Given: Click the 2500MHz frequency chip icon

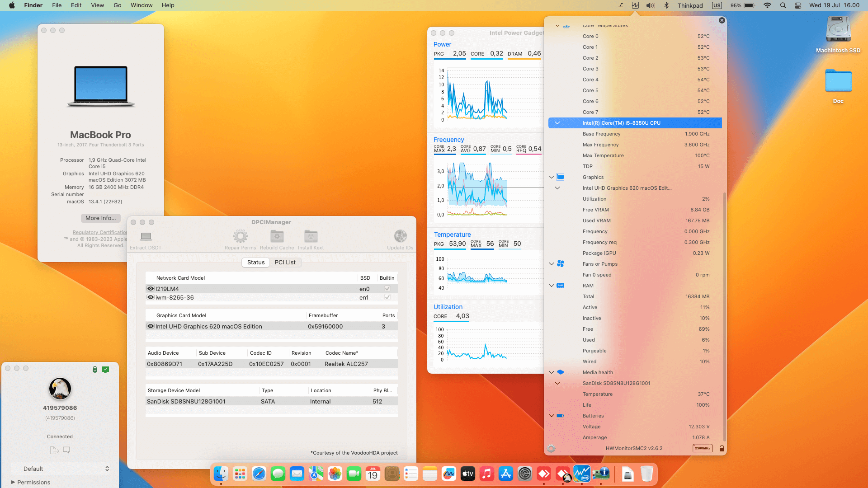Looking at the screenshot, I should 702,448.
